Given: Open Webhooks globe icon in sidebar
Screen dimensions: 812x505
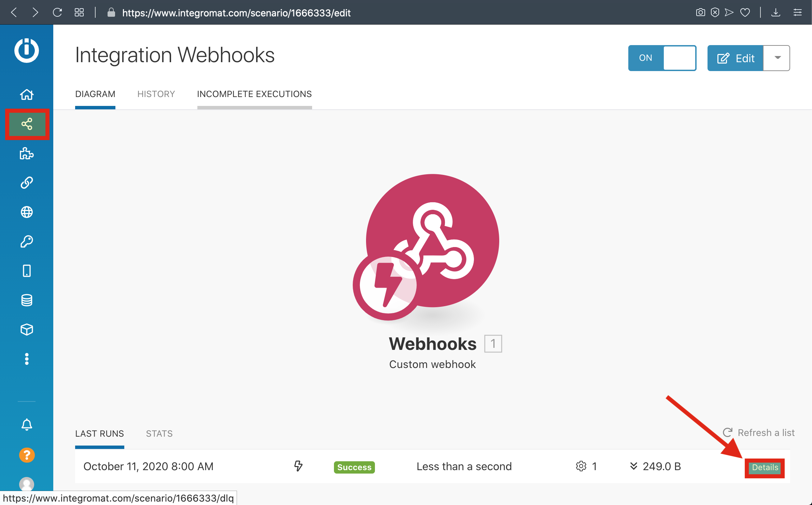Looking at the screenshot, I should [27, 212].
